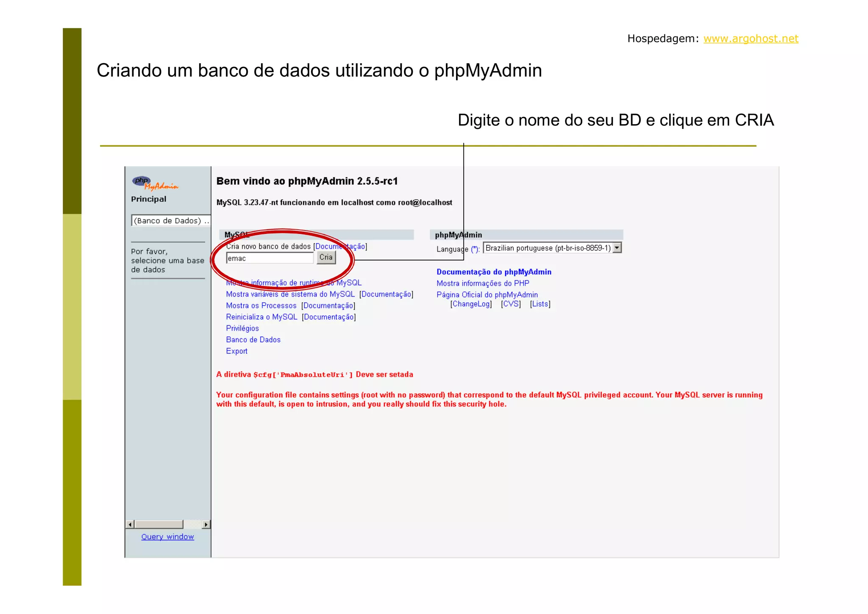Open the Lists link
Viewport: 868px width, 614px height.
(x=540, y=304)
